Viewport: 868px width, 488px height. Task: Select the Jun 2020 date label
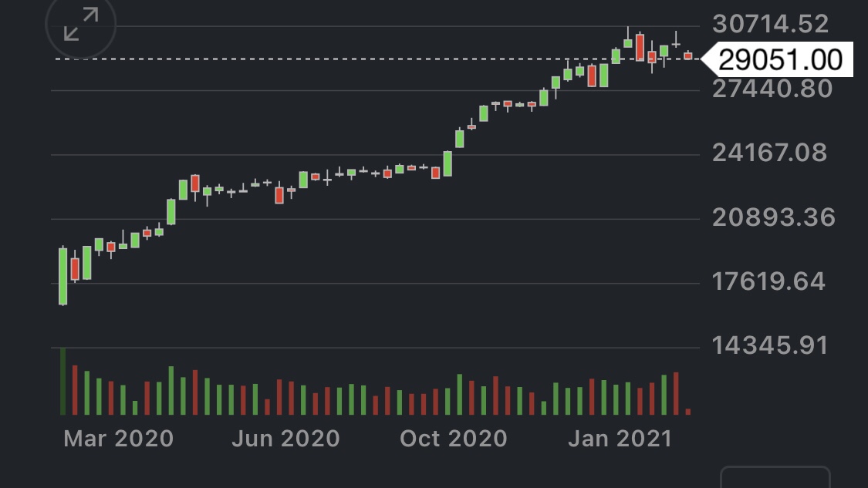pyautogui.click(x=285, y=439)
